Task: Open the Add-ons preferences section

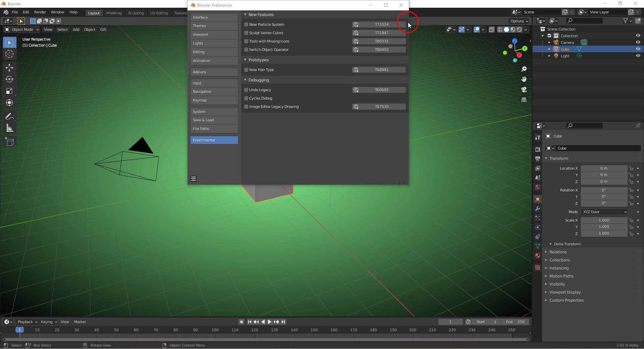Action: click(x=214, y=72)
